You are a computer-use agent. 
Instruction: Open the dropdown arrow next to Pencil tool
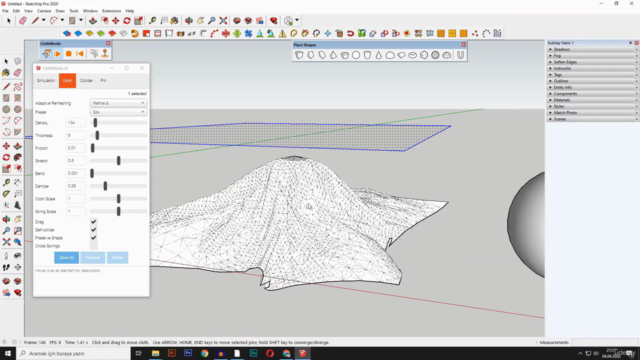coord(44,20)
